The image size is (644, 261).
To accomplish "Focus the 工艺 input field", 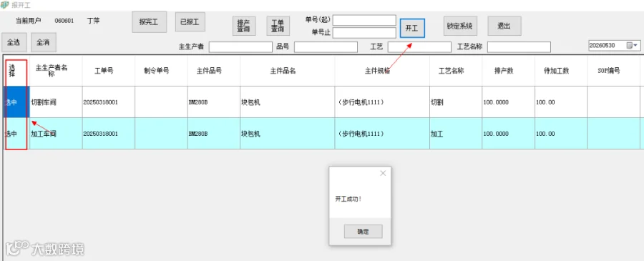I will (x=419, y=47).
